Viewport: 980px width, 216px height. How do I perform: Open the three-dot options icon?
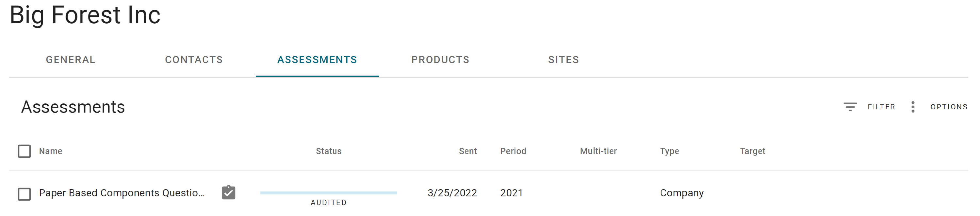tap(913, 107)
